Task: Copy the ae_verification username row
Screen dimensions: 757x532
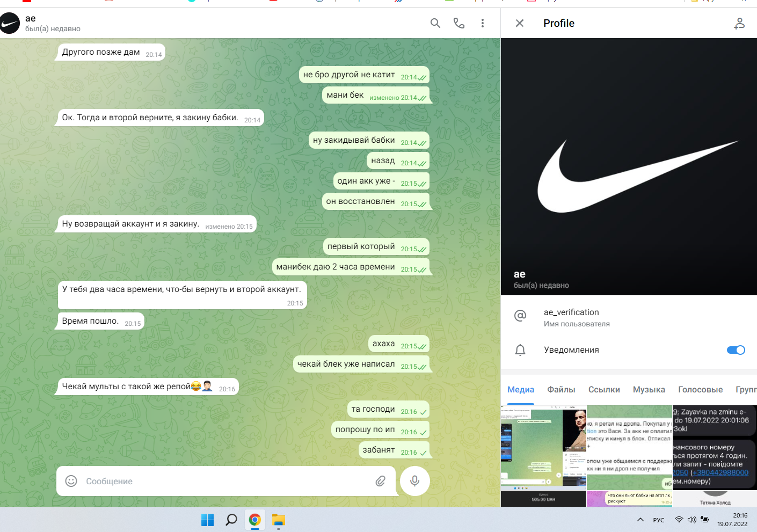Action: (629, 317)
